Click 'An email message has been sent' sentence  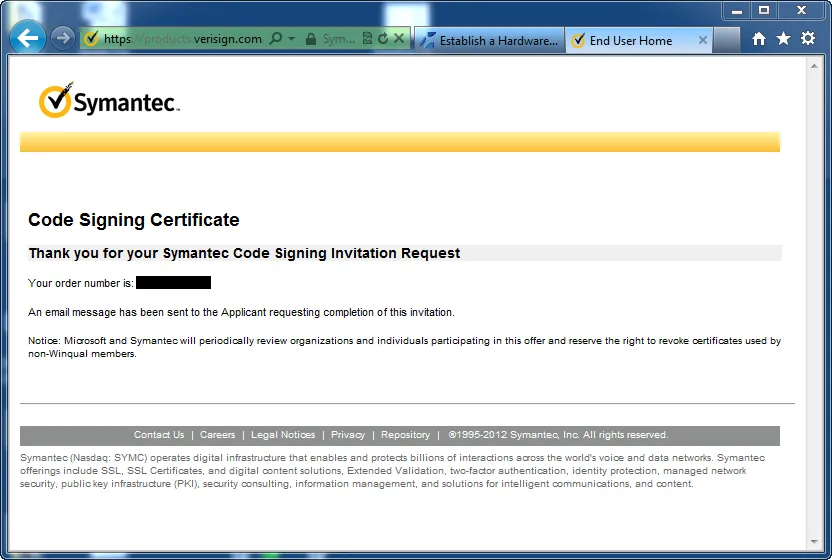tap(241, 312)
